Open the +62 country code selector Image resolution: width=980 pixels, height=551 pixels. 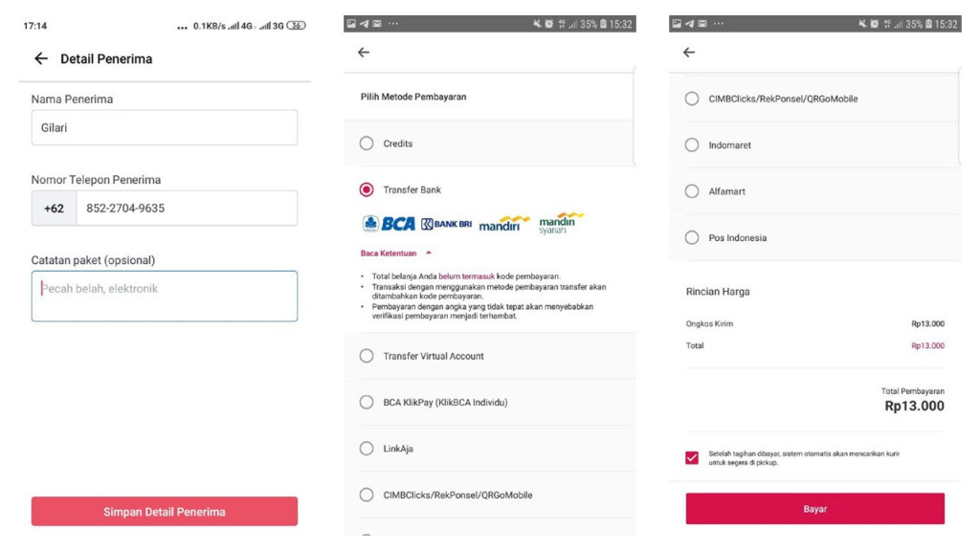(54, 208)
